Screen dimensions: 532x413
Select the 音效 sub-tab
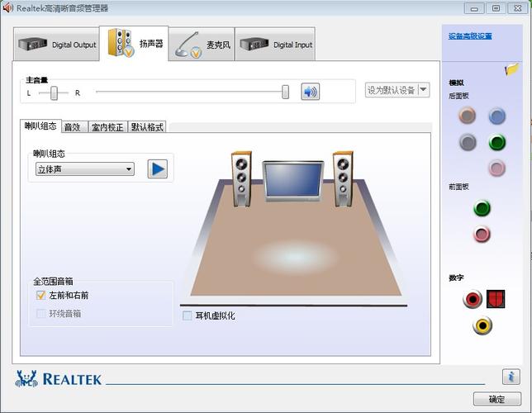74,127
